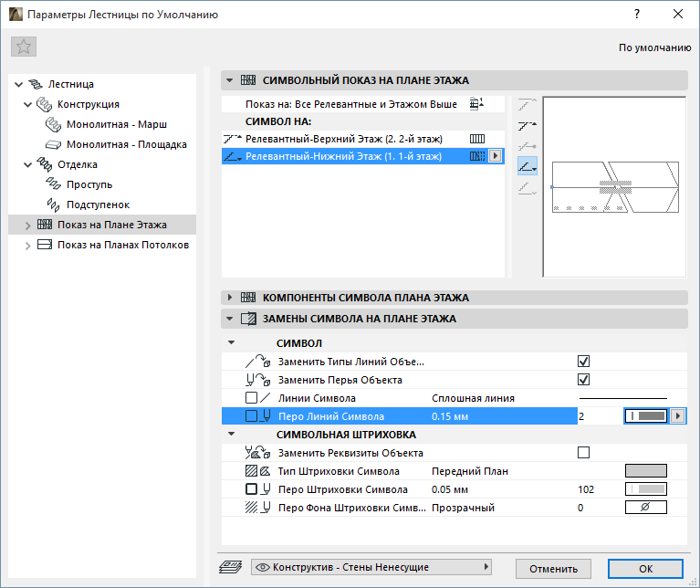Select Релевантный-Верхний Этаж row

[x=363, y=139]
